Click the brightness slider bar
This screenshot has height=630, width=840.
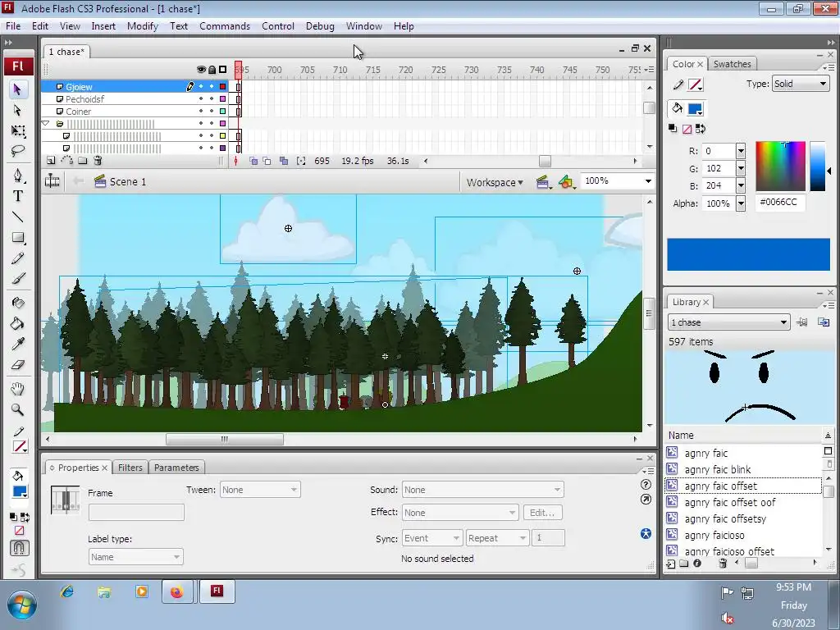(818, 166)
